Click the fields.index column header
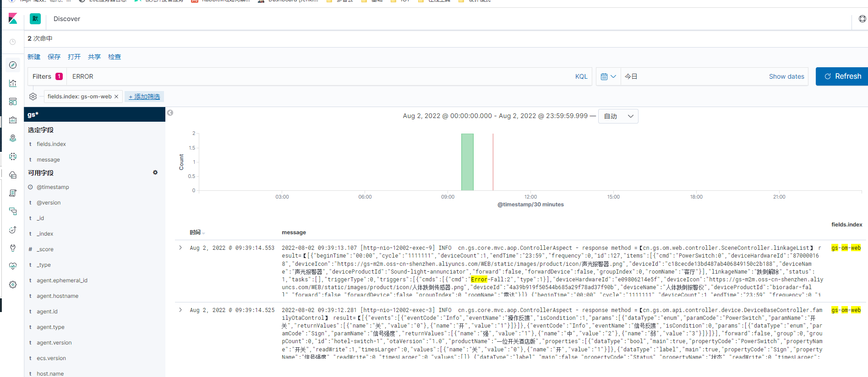 coord(846,225)
